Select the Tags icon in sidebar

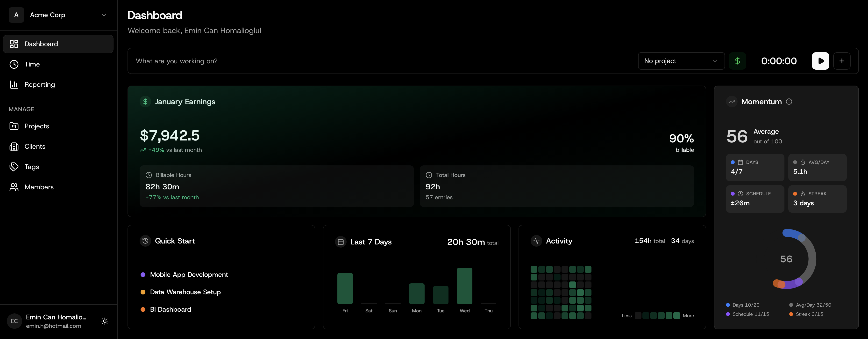(x=14, y=167)
